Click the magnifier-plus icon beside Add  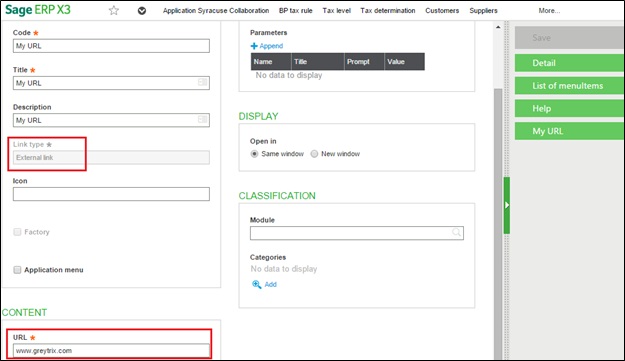click(x=257, y=284)
